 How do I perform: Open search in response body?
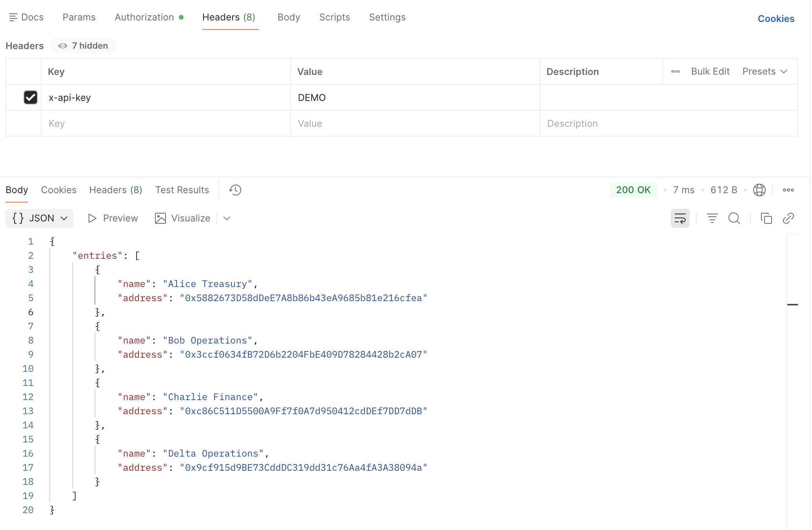click(734, 218)
